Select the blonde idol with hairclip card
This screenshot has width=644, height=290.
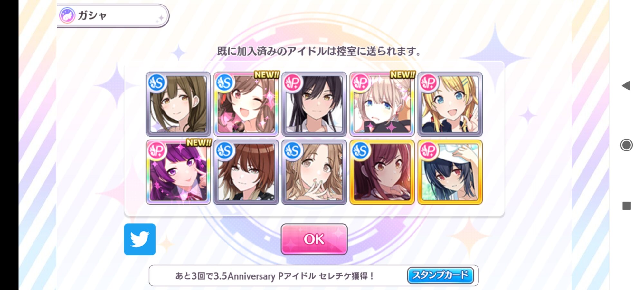click(450, 104)
